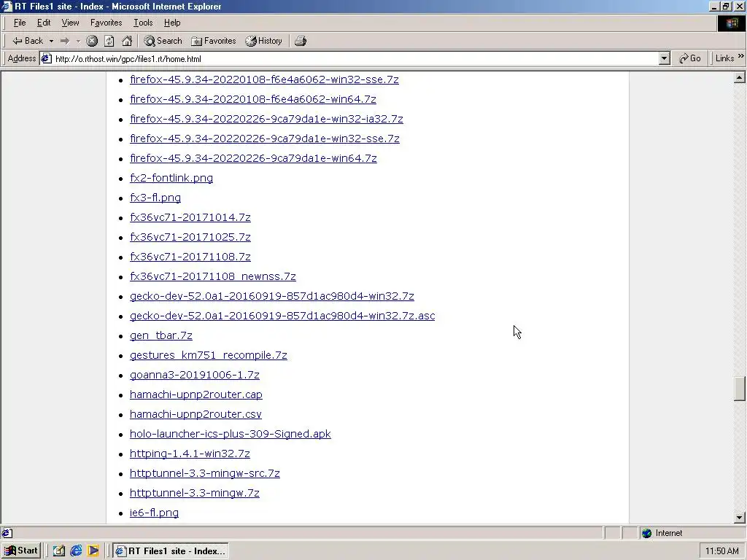Screen dimensions: 747x560
Task: Print the page with printer icon
Action: point(300,41)
